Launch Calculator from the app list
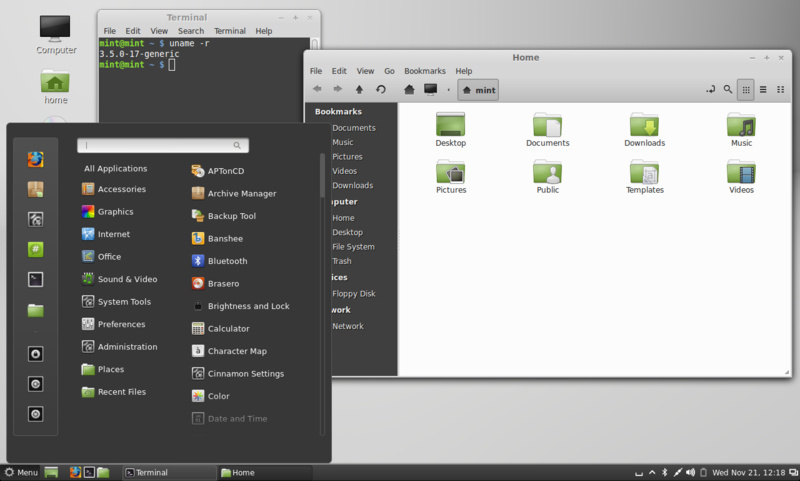This screenshot has width=800, height=481. [x=220, y=328]
